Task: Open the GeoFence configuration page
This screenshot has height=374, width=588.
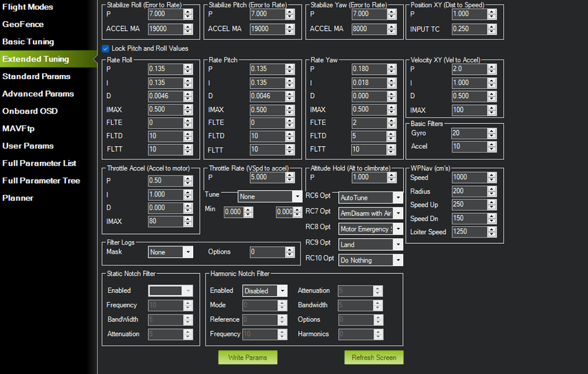Action: tap(24, 24)
